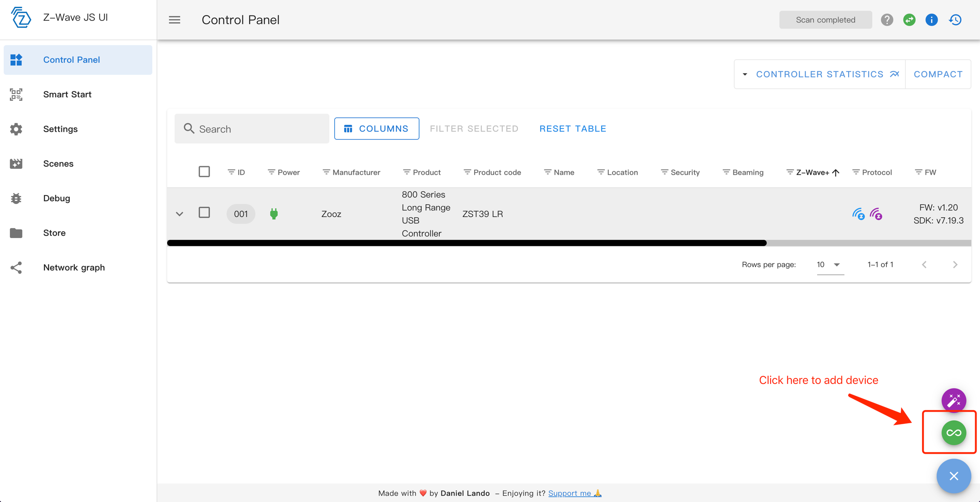Click the green inclusion (add device) button
The width and height of the screenshot is (980, 502).
954,433
